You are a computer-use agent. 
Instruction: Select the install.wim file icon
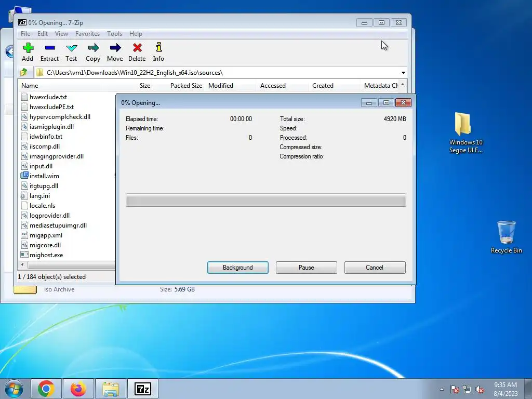click(24, 176)
